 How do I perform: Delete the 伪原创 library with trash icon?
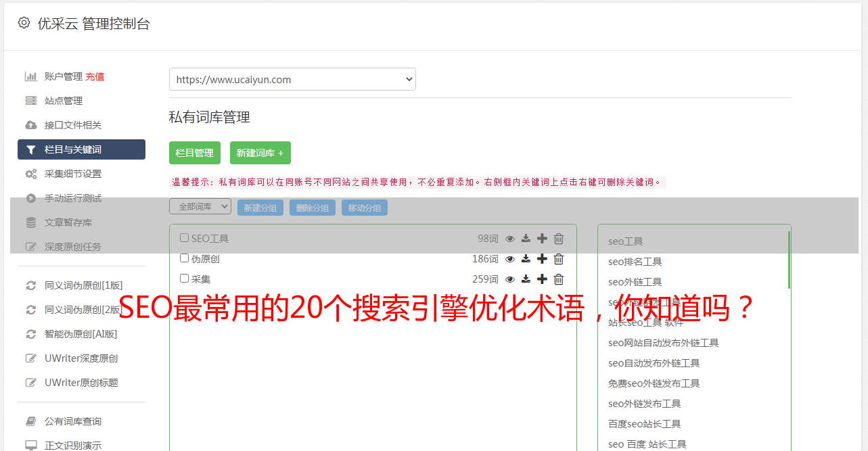click(x=559, y=259)
